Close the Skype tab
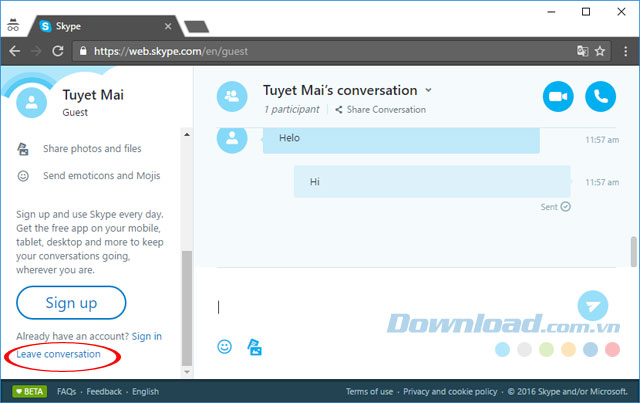 click(168, 27)
